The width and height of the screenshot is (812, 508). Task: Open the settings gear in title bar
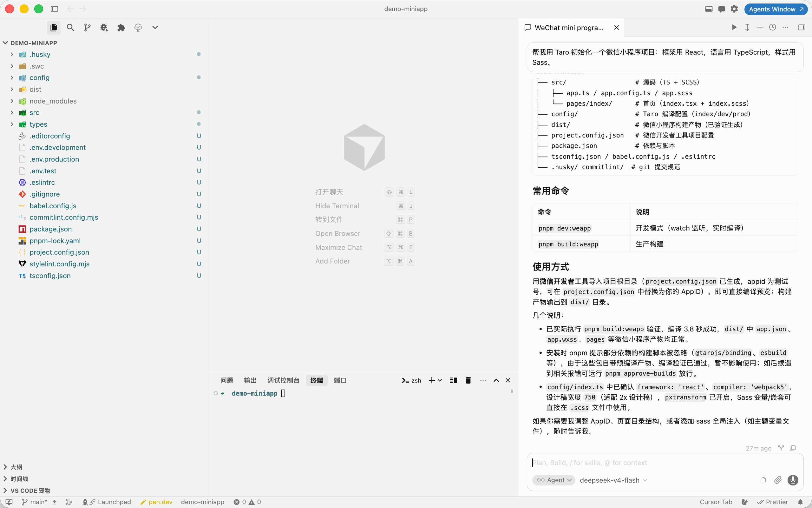click(x=735, y=9)
